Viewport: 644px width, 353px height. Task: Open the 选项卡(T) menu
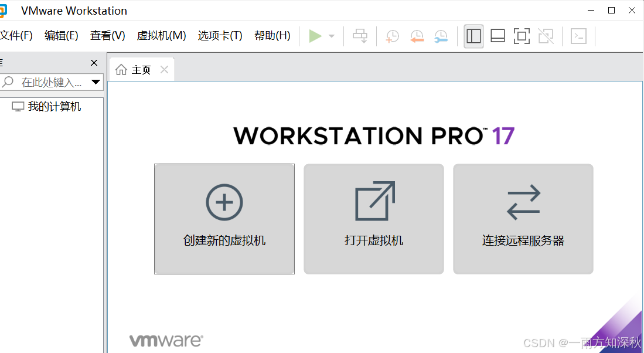tap(220, 36)
